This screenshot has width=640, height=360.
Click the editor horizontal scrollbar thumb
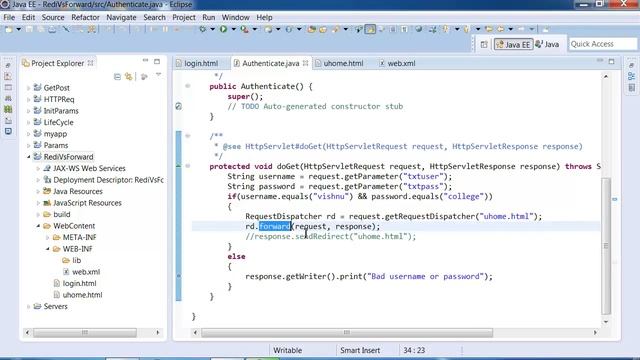347,333
